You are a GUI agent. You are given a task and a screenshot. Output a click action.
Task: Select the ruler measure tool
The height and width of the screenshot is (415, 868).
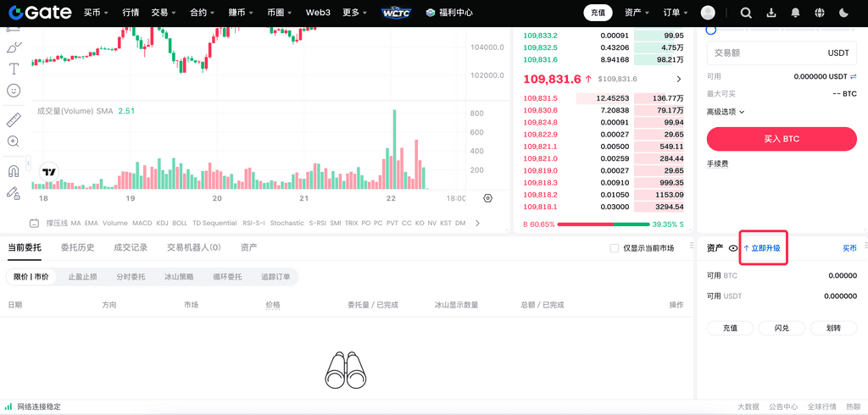point(14,119)
